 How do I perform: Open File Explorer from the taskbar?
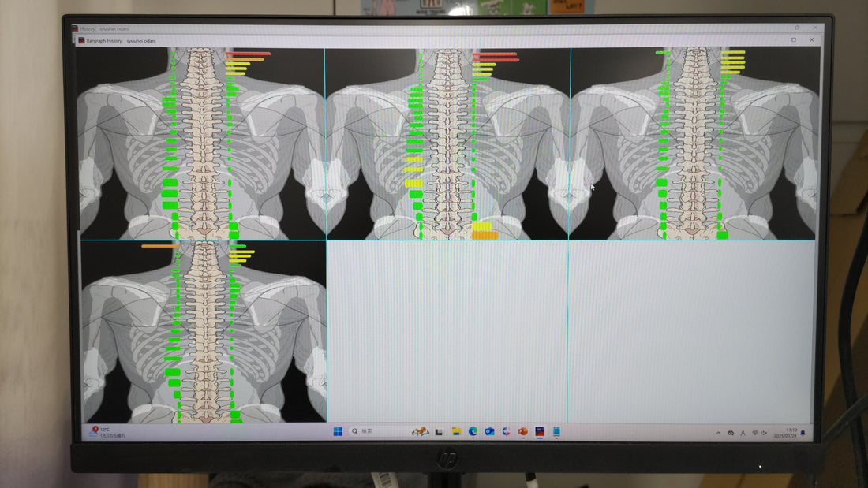click(x=456, y=432)
